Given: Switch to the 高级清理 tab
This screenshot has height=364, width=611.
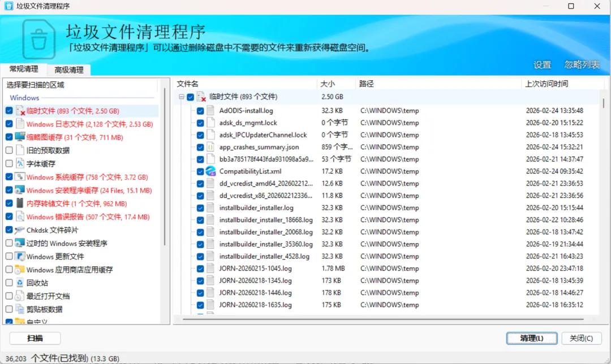Looking at the screenshot, I should [69, 70].
